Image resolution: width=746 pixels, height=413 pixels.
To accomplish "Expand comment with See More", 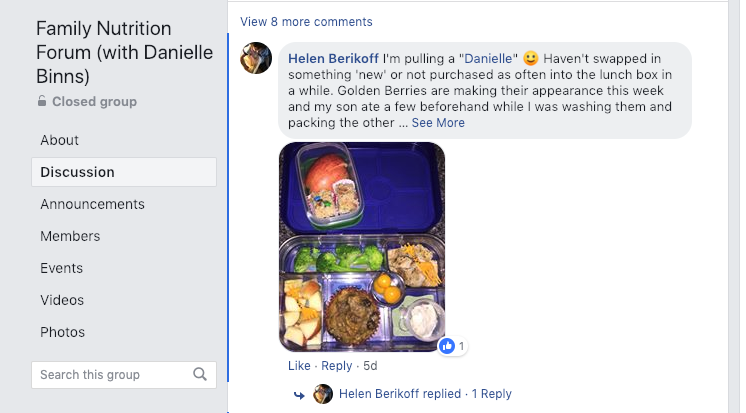I will (438, 123).
